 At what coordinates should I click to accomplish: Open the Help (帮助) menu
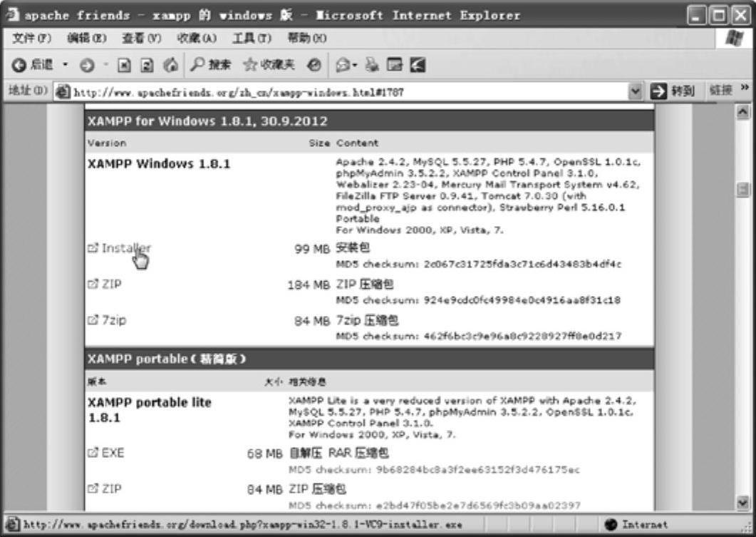click(306, 38)
